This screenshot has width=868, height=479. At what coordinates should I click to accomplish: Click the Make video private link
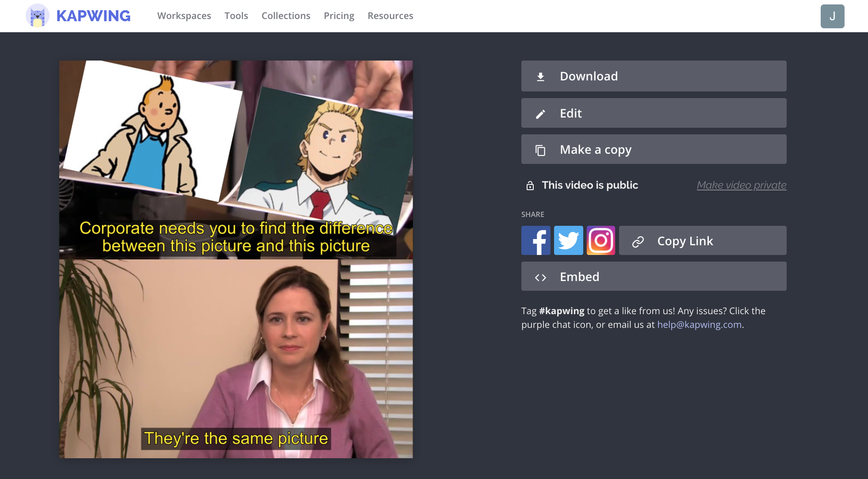tap(741, 185)
